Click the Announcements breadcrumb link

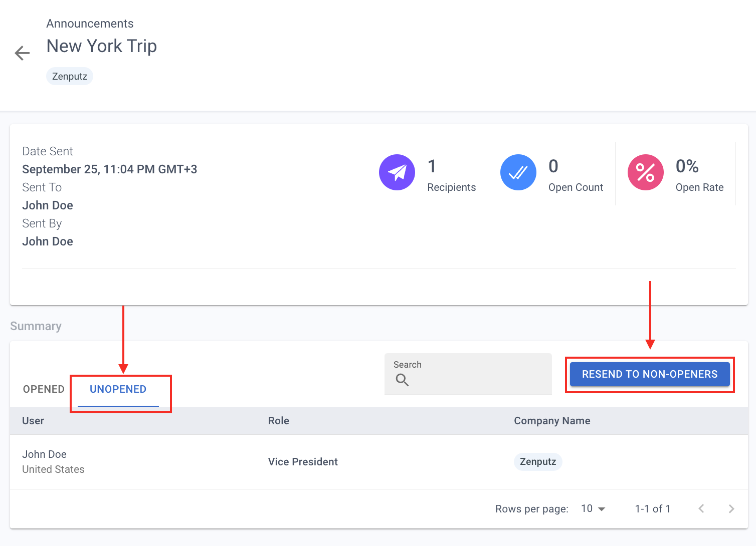(90, 24)
